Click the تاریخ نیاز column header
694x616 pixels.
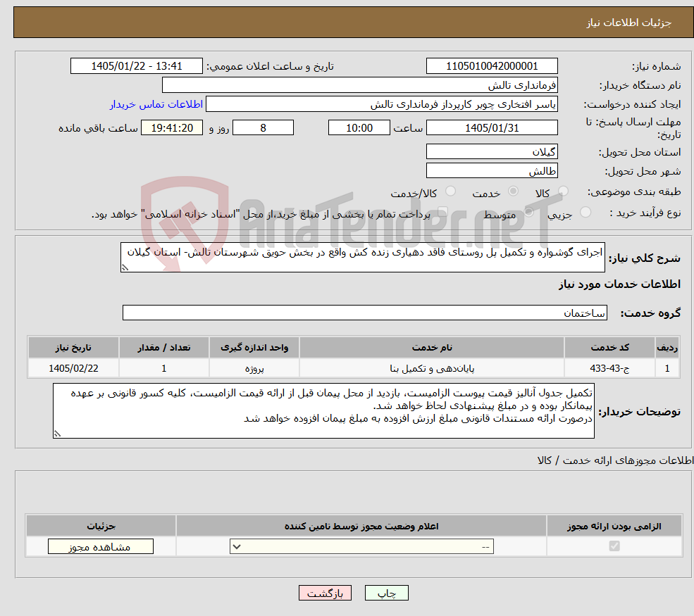73,348
